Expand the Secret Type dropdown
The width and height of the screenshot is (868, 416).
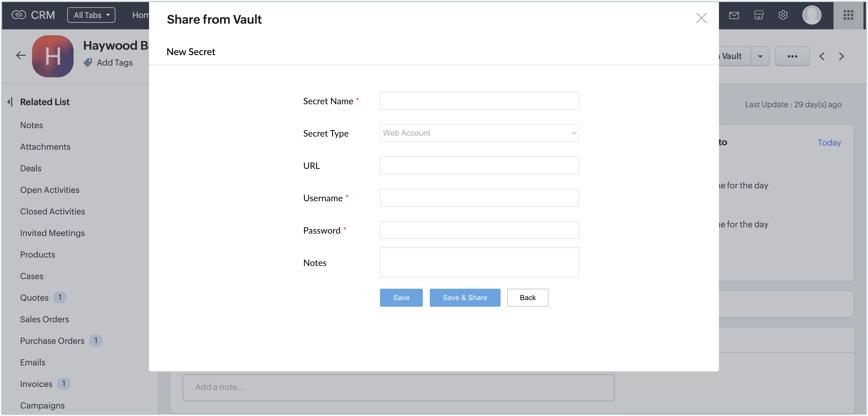coord(479,133)
